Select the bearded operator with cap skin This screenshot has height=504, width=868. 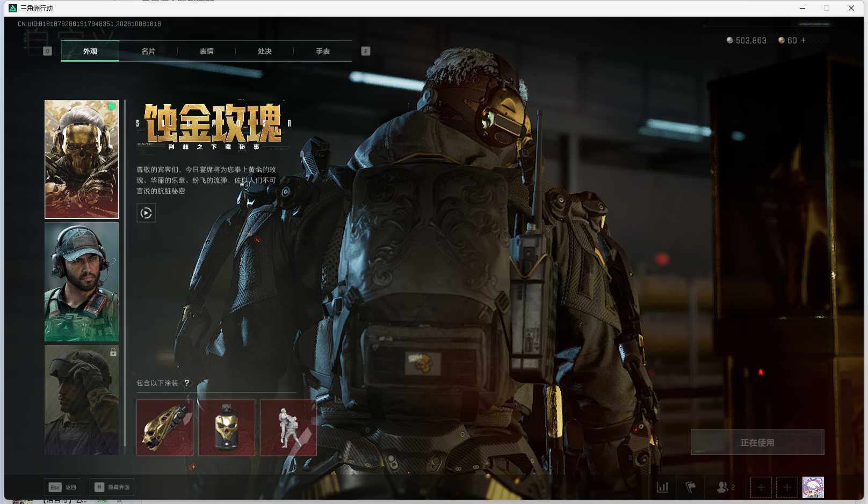pos(82,282)
